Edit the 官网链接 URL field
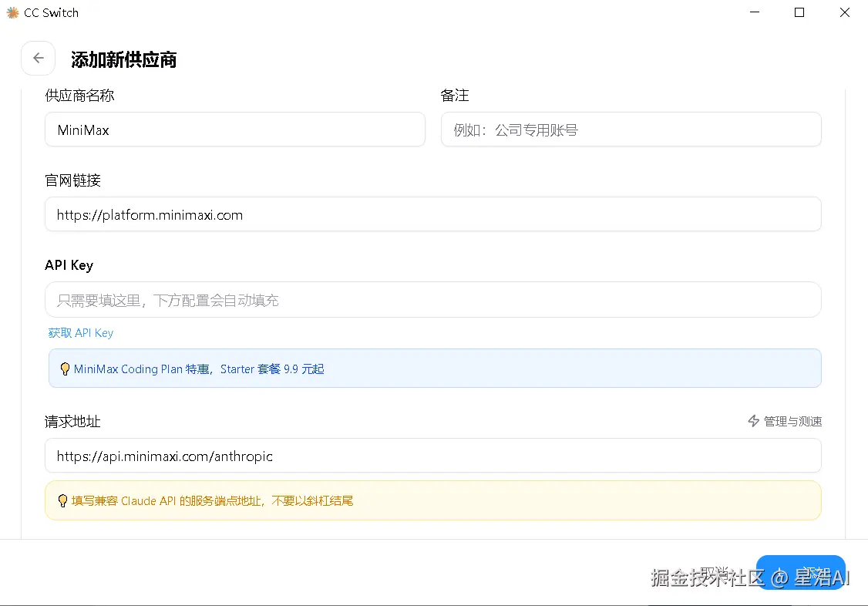The image size is (868, 606). [433, 214]
